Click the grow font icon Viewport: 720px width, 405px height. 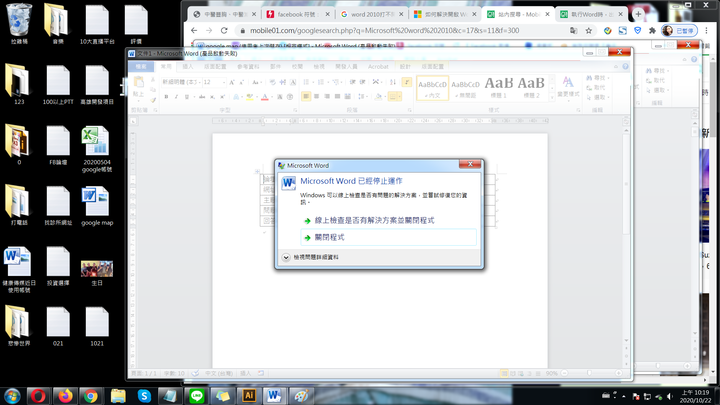point(231,82)
